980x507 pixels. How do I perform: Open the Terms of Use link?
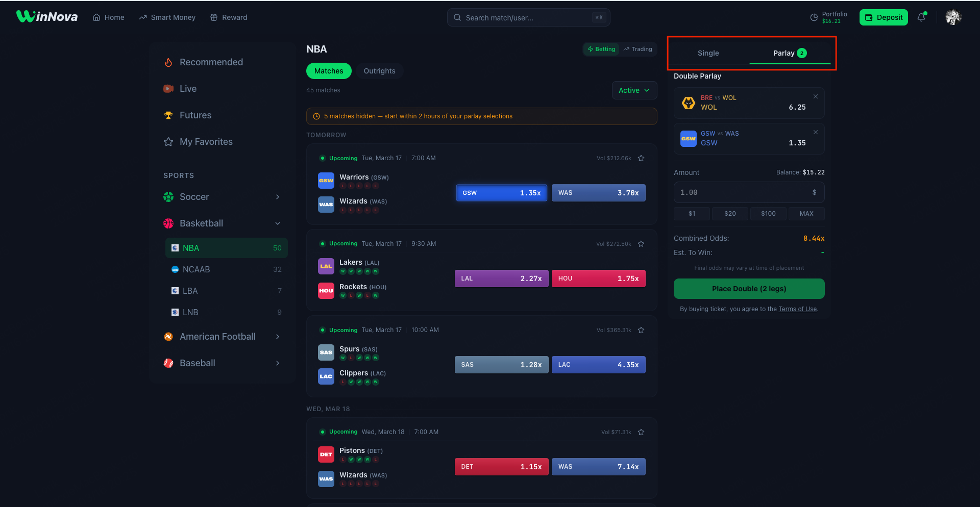point(797,309)
